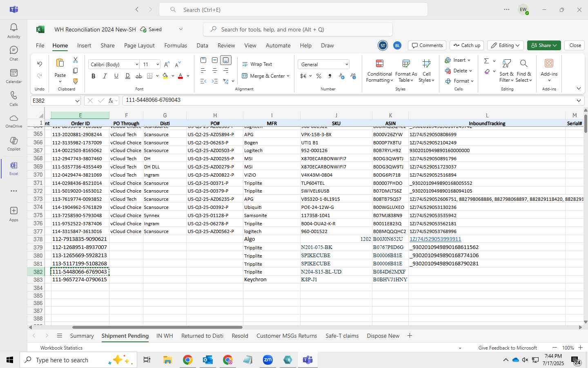Click Decrease Decimal icon

pyautogui.click(x=353, y=76)
